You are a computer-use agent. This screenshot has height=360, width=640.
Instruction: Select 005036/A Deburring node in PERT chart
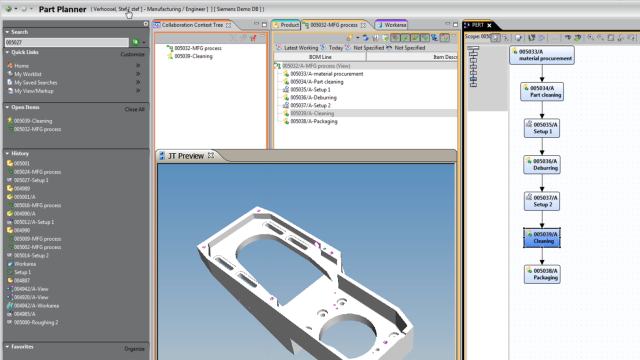(542, 164)
